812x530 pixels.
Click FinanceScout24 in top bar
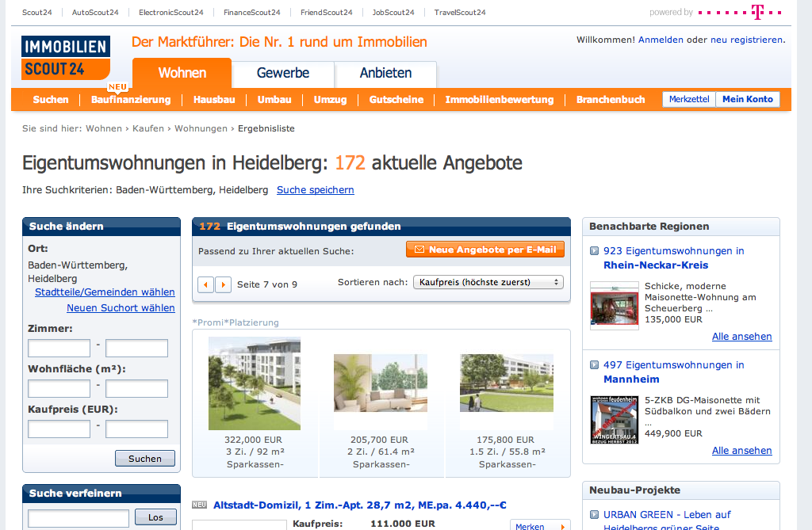(251, 13)
